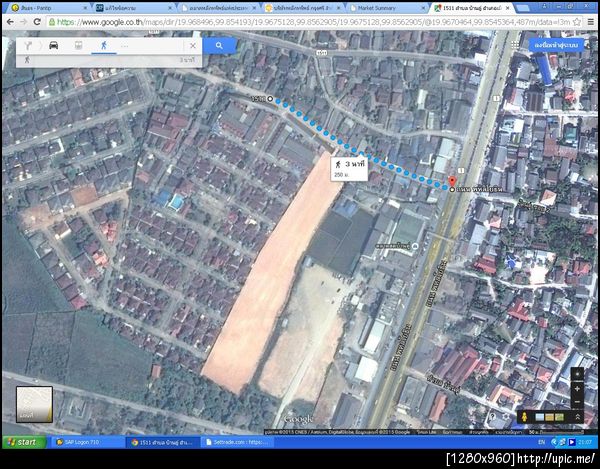Click the my-location compass button
600x469 pixels.
[x=577, y=374]
